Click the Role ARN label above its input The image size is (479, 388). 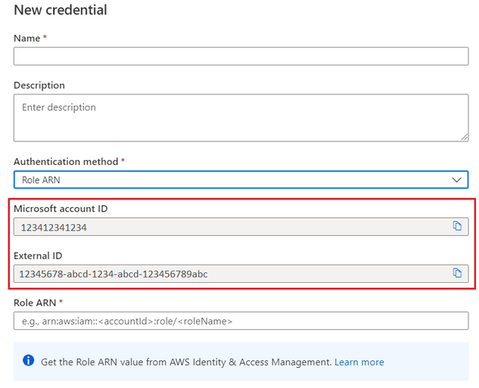click(35, 303)
